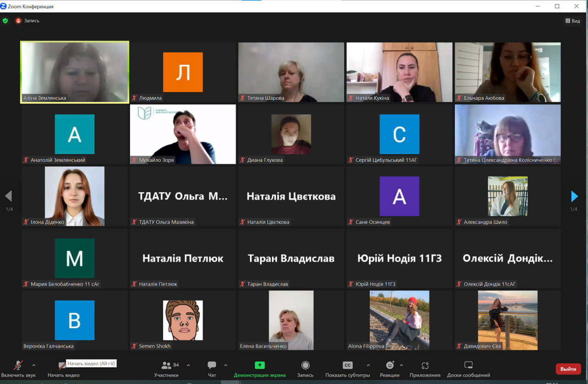
Task: Select Тетяна Шарова's video tile
Action: (291, 72)
